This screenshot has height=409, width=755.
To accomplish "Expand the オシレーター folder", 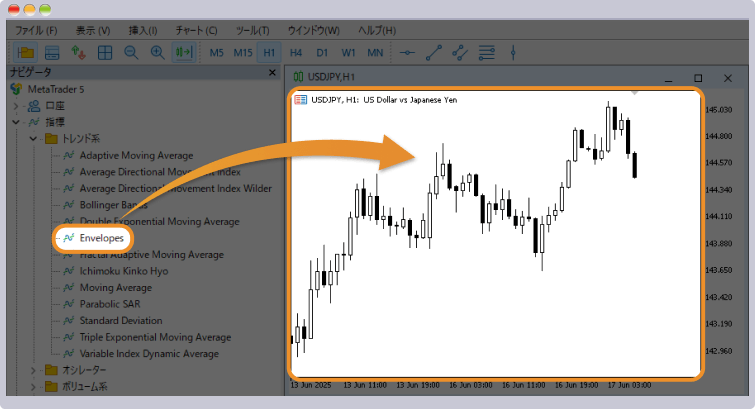I will [33, 370].
